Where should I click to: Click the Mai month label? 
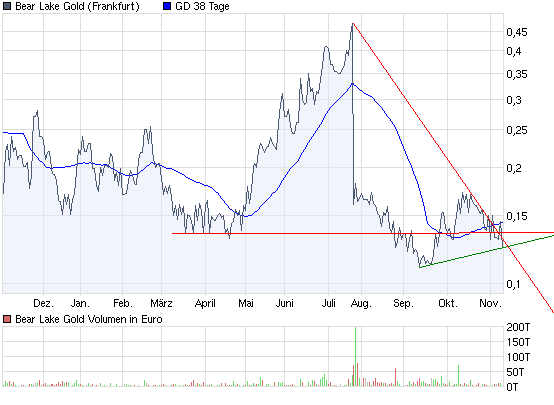point(246,303)
